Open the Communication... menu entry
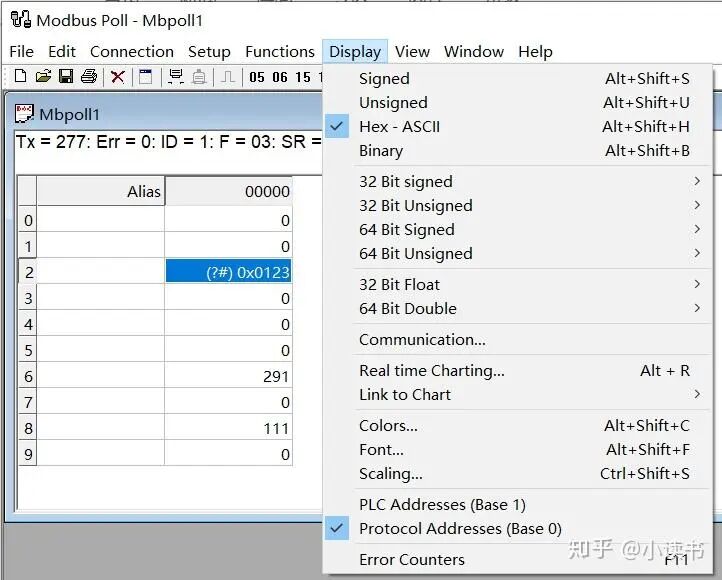Screen dimensions: 722x580 [x=518, y=340]
